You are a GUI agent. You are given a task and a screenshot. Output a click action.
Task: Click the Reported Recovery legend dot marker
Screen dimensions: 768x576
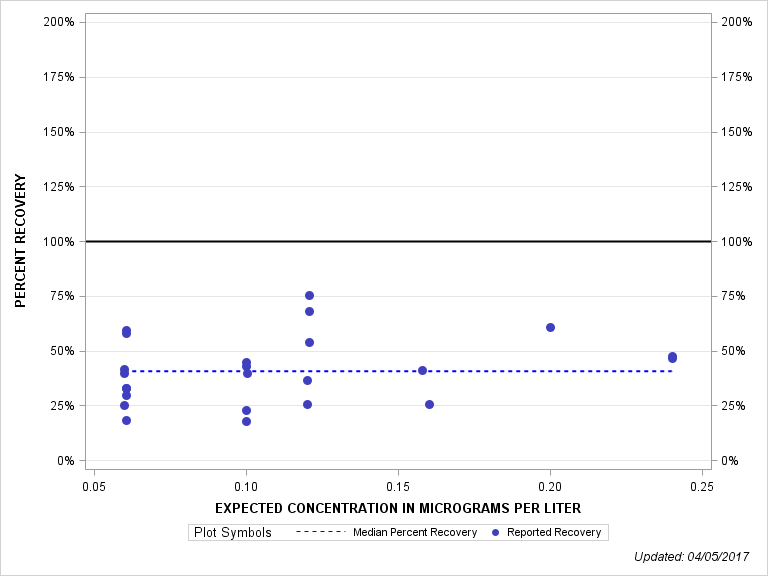coord(495,532)
